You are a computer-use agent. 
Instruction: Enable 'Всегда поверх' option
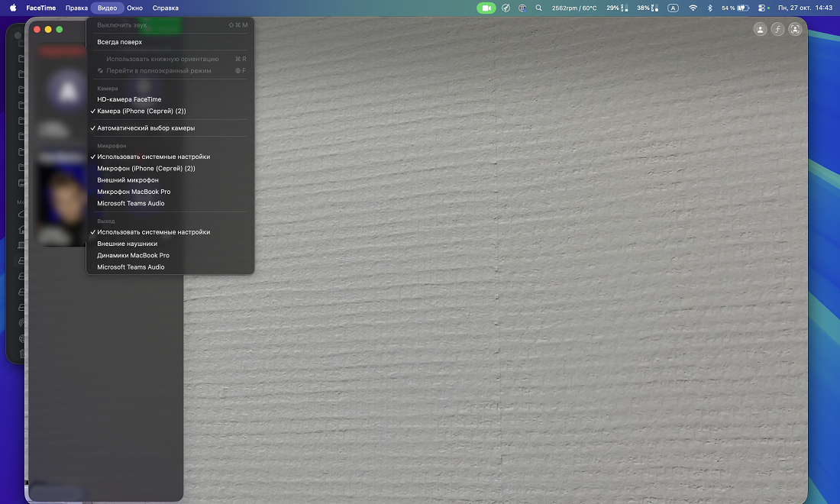(x=120, y=42)
